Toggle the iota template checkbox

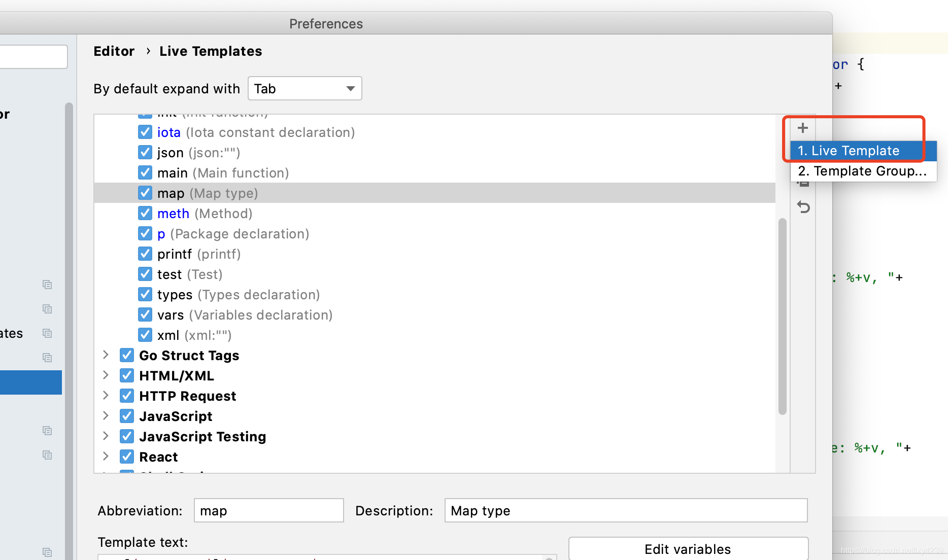pyautogui.click(x=145, y=132)
